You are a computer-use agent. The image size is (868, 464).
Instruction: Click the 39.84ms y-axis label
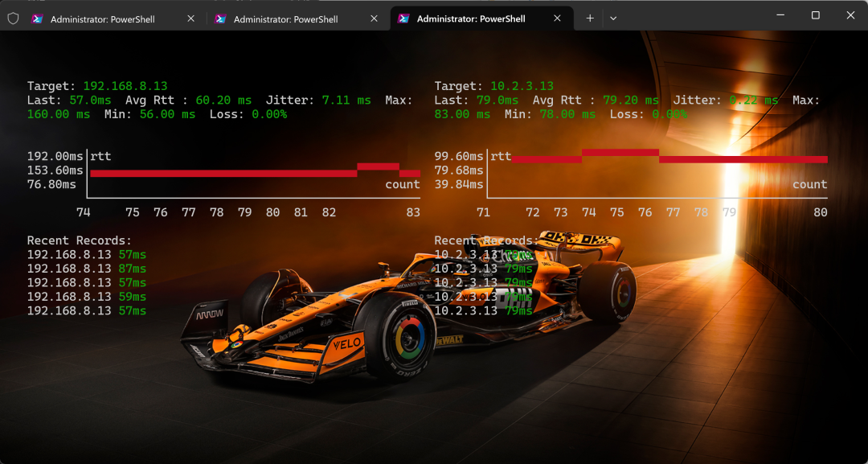click(459, 184)
